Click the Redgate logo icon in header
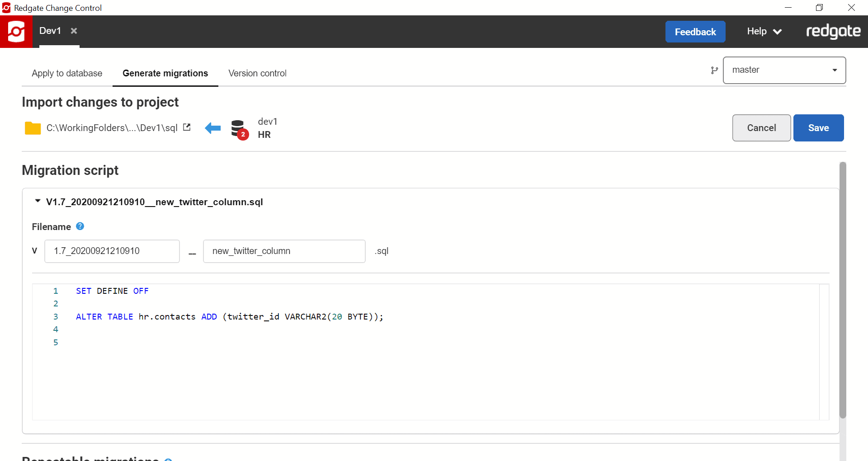868x461 pixels. (x=16, y=31)
